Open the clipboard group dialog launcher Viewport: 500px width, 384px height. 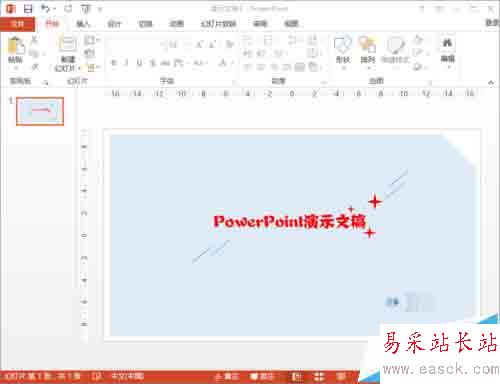(x=46, y=82)
